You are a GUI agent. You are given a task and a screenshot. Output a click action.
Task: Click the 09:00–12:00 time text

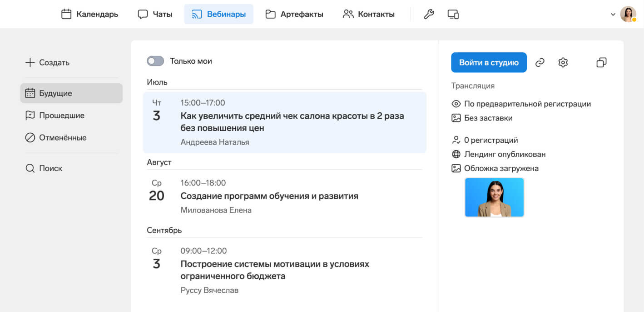[203, 251]
